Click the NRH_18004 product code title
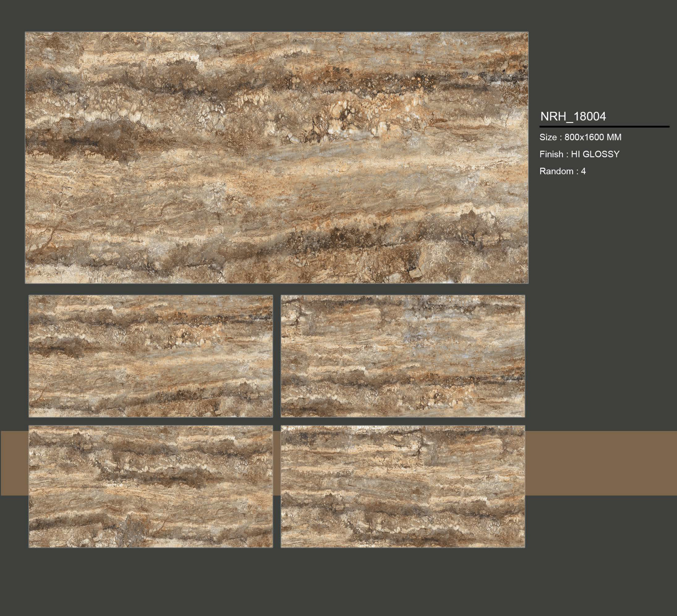 click(x=573, y=117)
